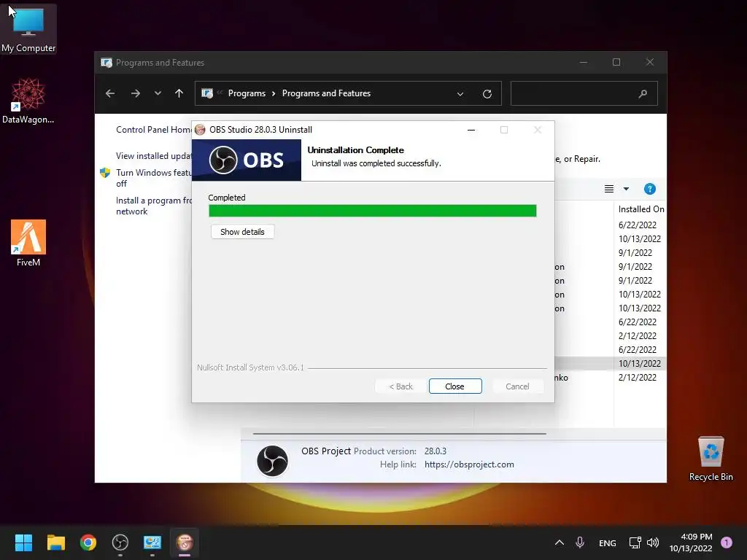Click product version value 28.0.3
This screenshot has width=747, height=560.
click(436, 451)
